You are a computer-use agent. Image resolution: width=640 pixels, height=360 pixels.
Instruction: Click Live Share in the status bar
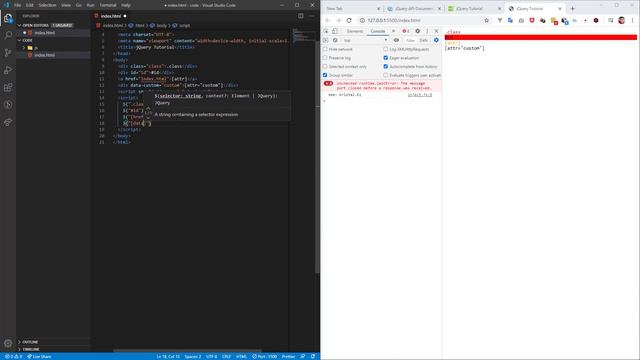pyautogui.click(x=39, y=357)
